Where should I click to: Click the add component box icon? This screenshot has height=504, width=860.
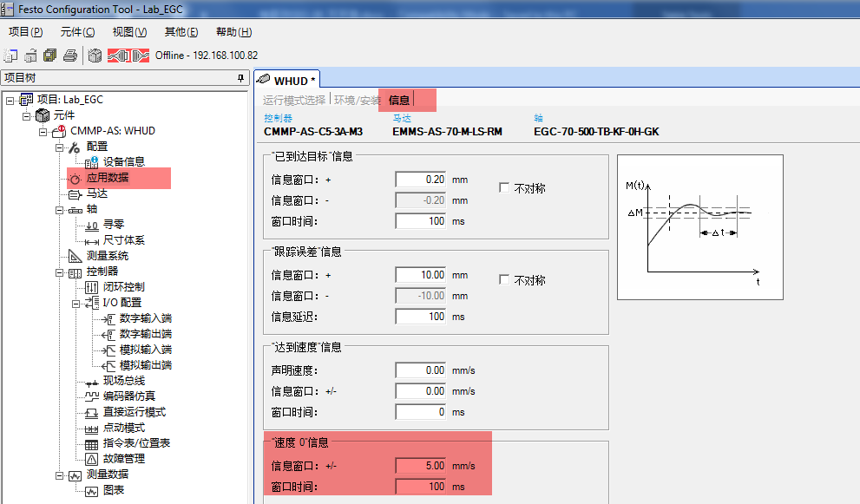95,56
